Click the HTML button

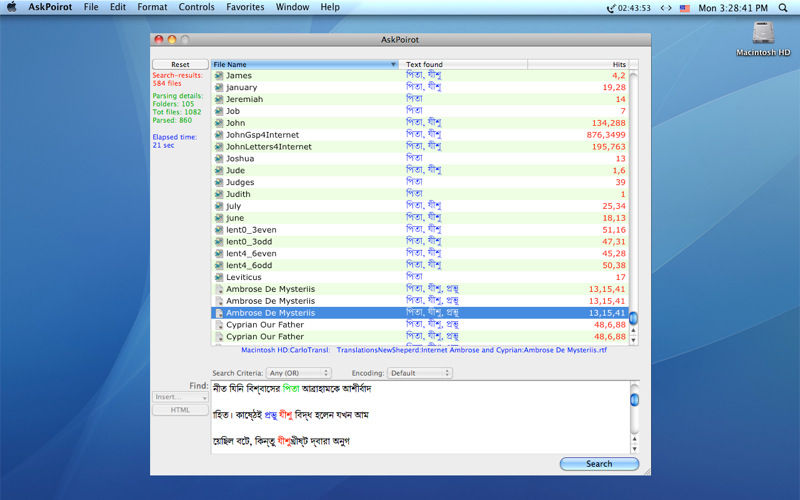[180, 410]
